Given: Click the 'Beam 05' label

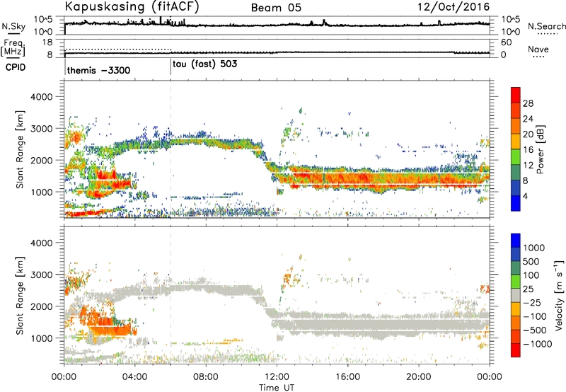Looking at the screenshot, I should [x=276, y=8].
